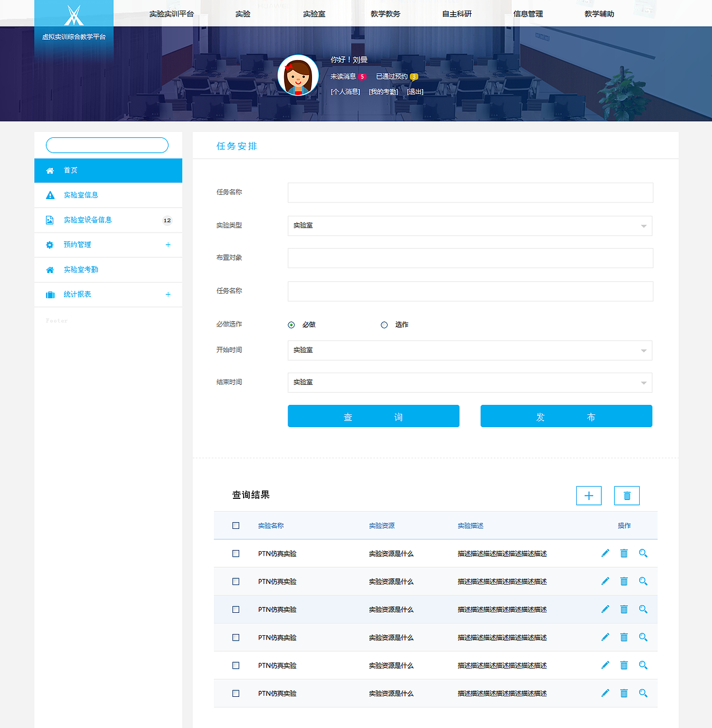Tick the checkbox of the last result row

(236, 694)
